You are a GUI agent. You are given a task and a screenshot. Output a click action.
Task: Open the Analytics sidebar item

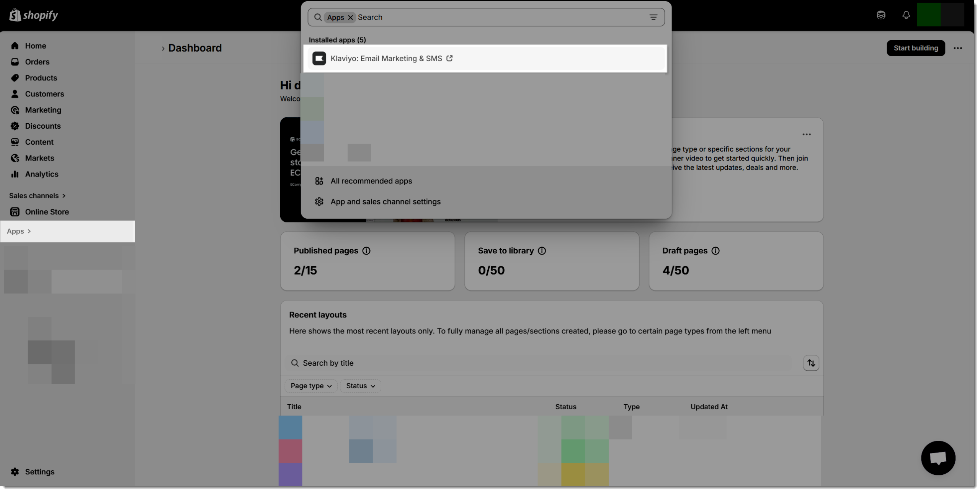41,174
